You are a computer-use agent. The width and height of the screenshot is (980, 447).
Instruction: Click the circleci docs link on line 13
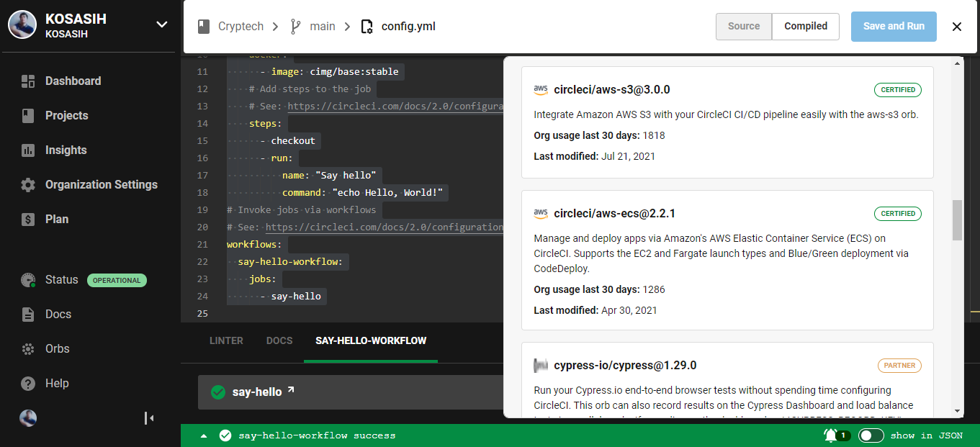395,107
